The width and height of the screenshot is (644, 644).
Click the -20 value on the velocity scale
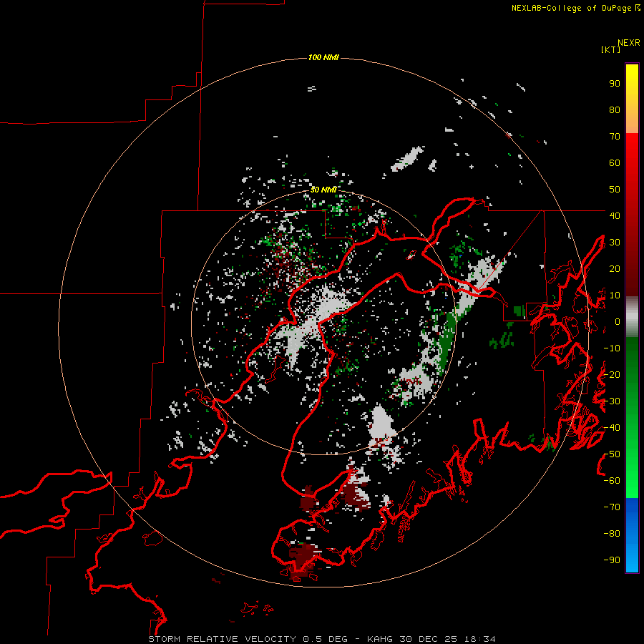click(x=612, y=374)
